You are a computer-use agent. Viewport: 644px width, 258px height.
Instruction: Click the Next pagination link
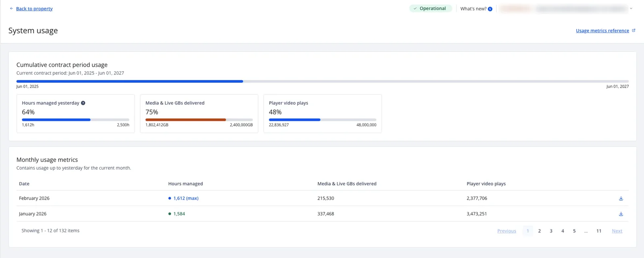click(617, 231)
